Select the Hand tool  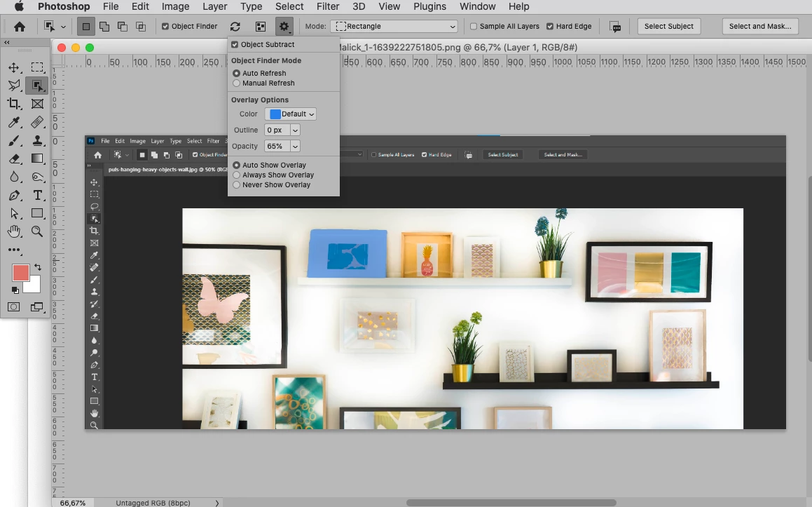(14, 231)
